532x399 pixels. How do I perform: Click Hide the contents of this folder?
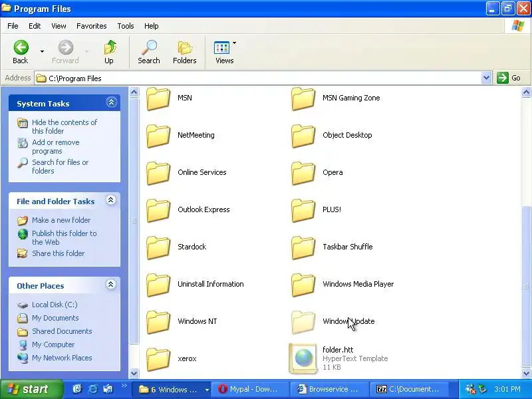[65, 126]
